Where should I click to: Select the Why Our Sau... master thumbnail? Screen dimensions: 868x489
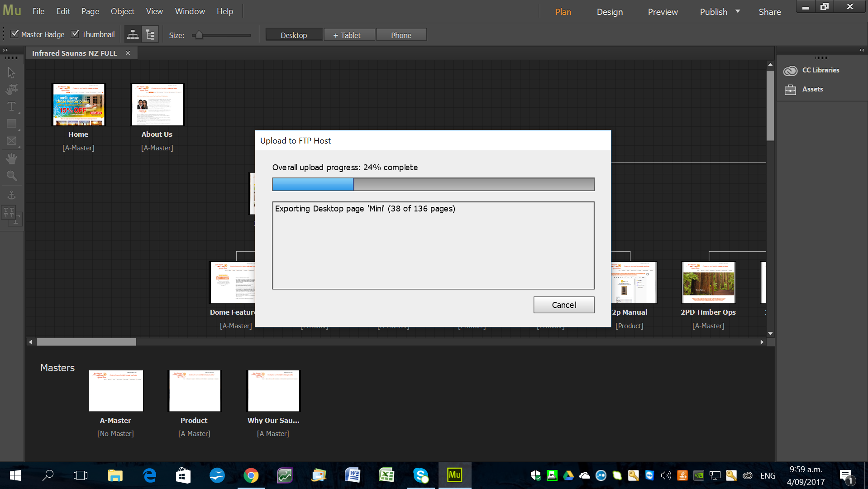273,391
